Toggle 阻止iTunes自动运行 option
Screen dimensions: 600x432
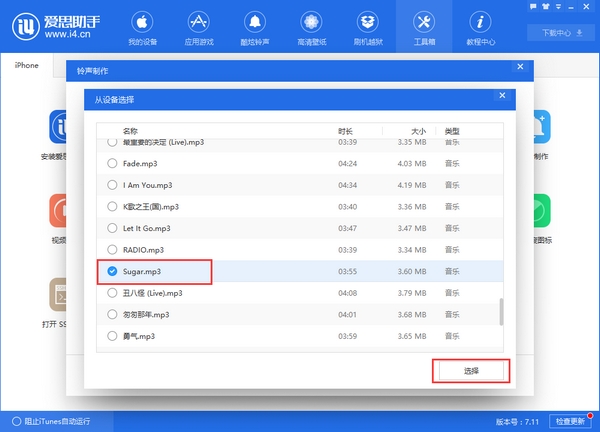tap(12, 421)
